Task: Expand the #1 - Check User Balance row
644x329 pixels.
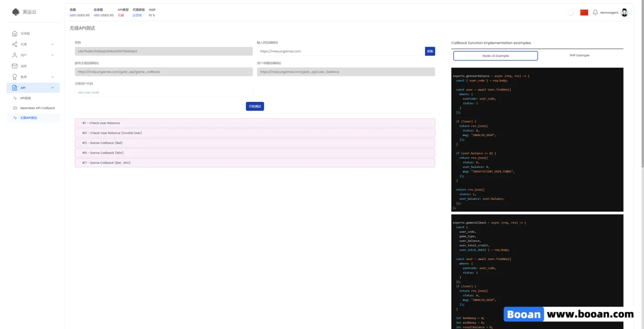Action: tap(255, 123)
